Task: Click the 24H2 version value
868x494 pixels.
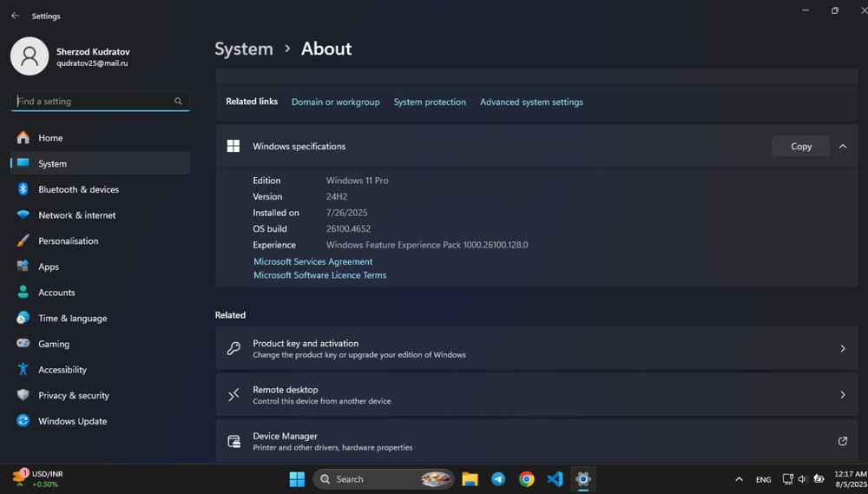Action: pyautogui.click(x=337, y=196)
